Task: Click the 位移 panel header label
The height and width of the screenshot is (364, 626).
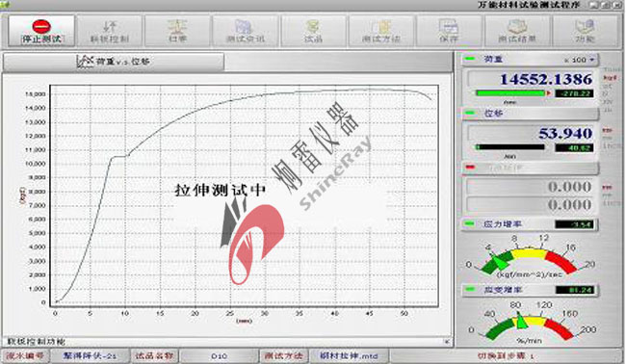Action: coord(493,114)
